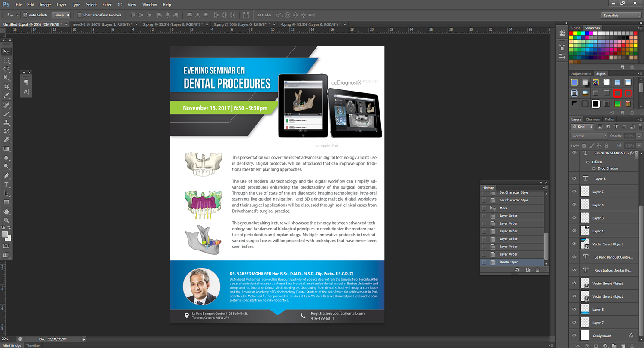Select the Rectangular Marquee tool

[x=6, y=61]
